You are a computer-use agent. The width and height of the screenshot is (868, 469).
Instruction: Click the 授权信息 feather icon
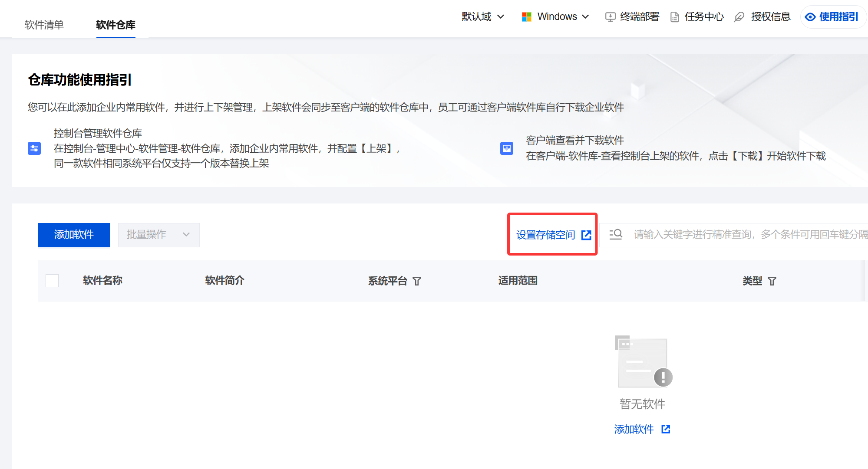point(739,17)
